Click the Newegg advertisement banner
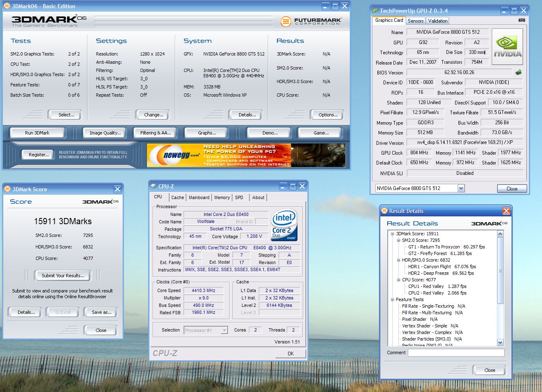Viewport: 542px width, 392px height. pyautogui.click(x=246, y=155)
